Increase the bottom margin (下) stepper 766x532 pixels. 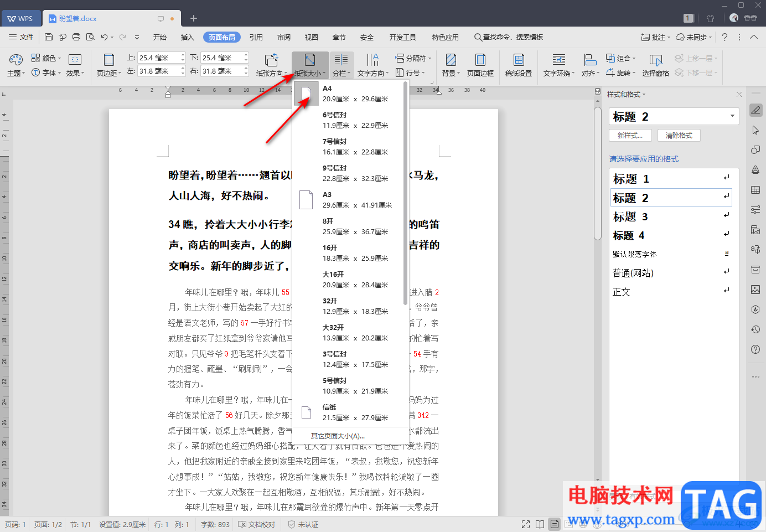pyautogui.click(x=246, y=55)
